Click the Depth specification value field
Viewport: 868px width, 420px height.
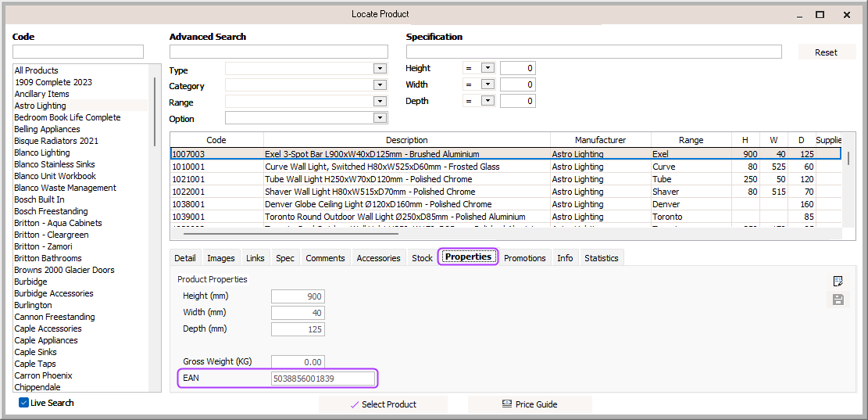(517, 101)
